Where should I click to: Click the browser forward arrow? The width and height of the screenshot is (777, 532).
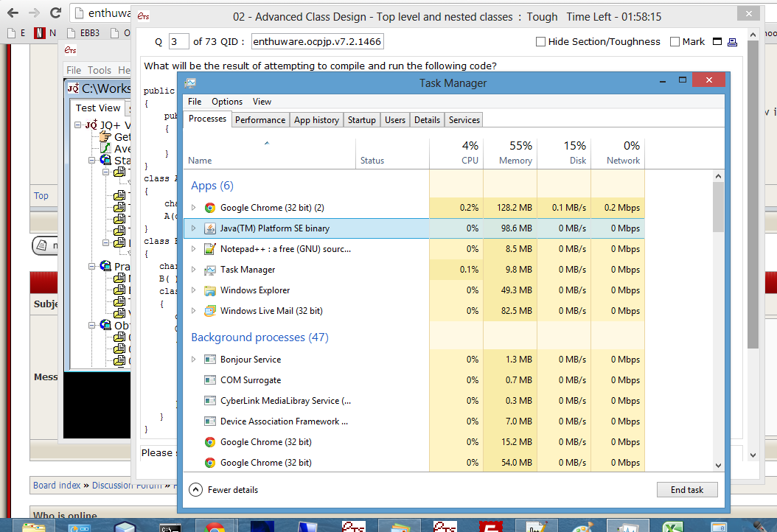point(34,13)
